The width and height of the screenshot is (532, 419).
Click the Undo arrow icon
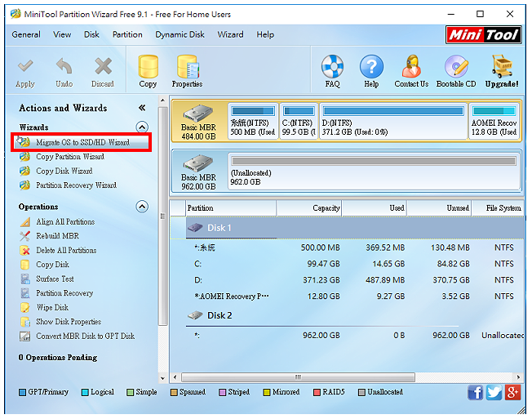pos(64,66)
